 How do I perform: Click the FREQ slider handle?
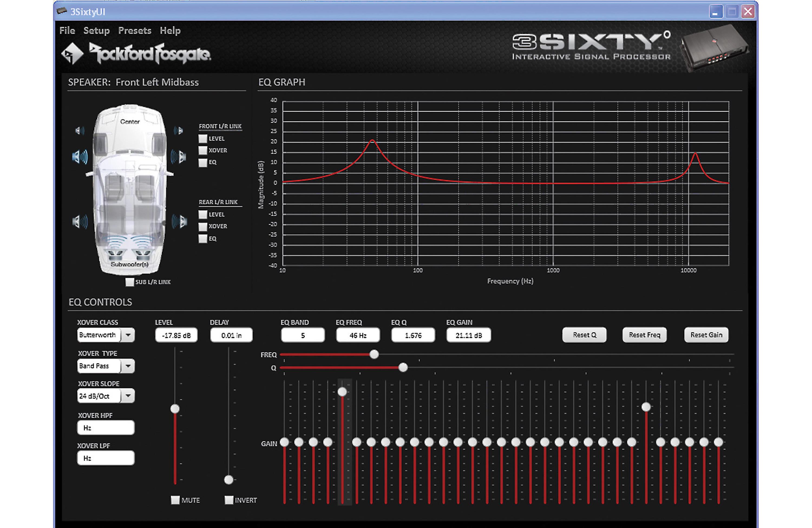click(x=374, y=354)
